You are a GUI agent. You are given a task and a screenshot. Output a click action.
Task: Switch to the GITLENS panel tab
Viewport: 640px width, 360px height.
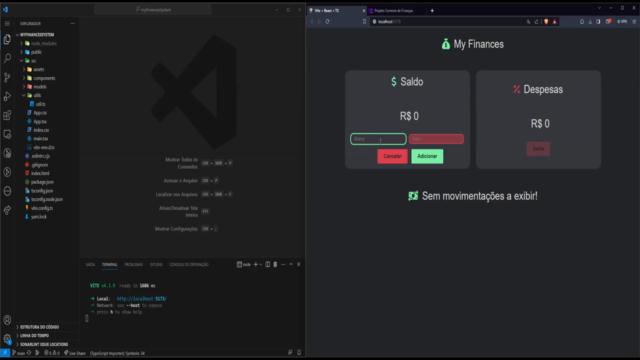point(156,264)
